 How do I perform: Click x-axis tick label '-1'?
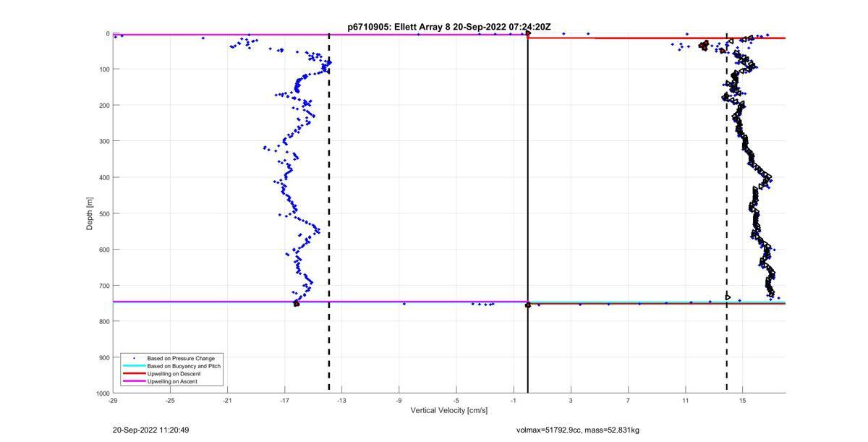[513, 400]
